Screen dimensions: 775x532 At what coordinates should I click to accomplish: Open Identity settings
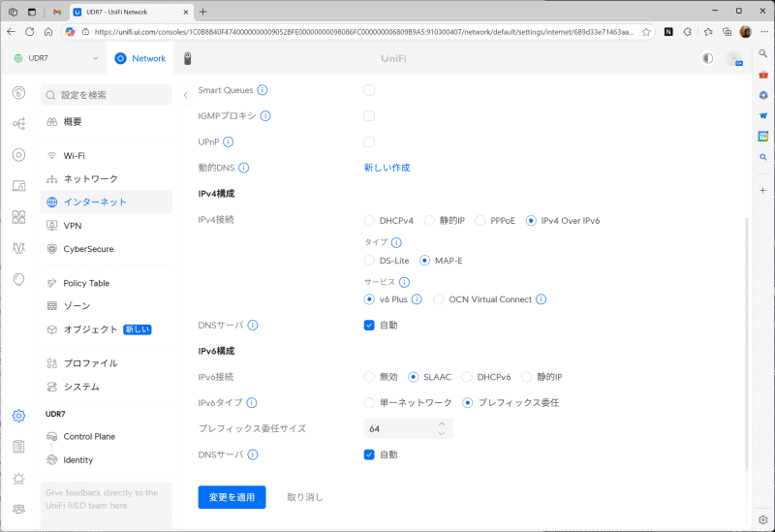(107, 460)
